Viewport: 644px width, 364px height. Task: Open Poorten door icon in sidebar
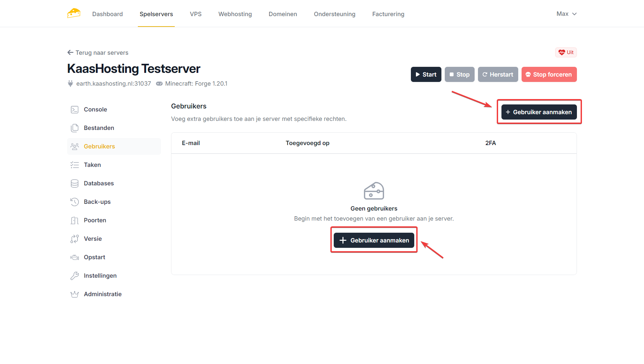[74, 220]
